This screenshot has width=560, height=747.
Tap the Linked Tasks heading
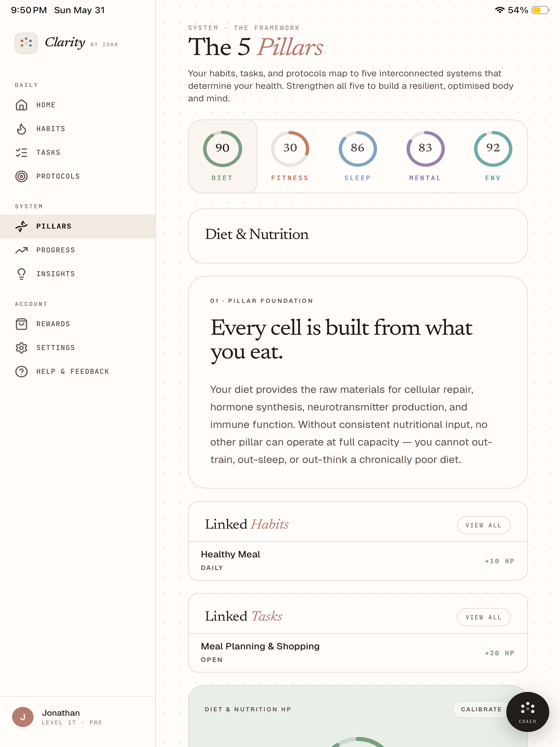coord(244,616)
